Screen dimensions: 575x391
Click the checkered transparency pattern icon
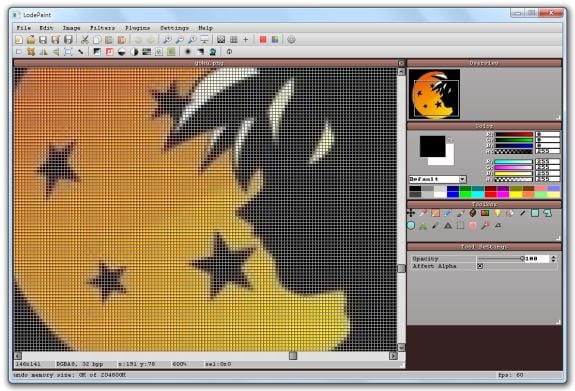221,40
